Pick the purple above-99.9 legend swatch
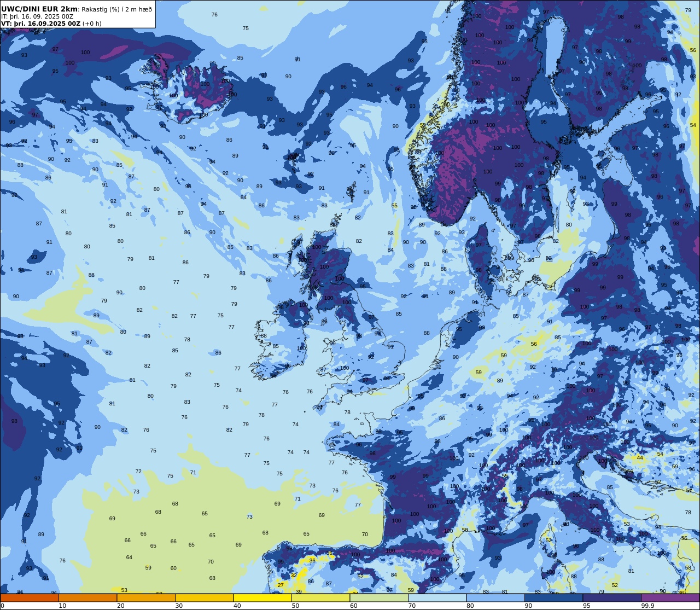Viewport: 700px width, 610px height. [670, 598]
